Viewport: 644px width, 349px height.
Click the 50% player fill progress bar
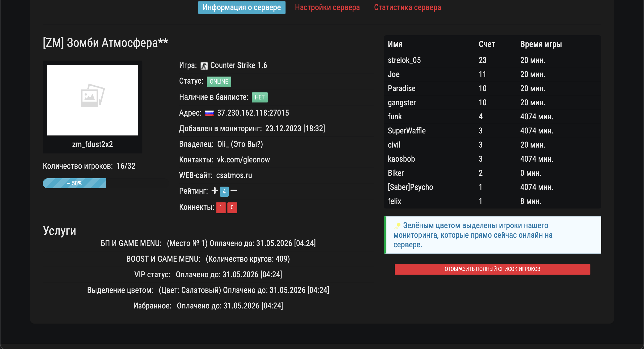click(74, 183)
